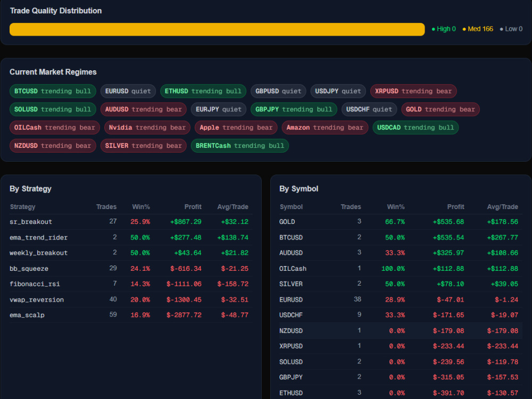
Task: Click the Trades header in By Strategy
Action: [x=106, y=206]
